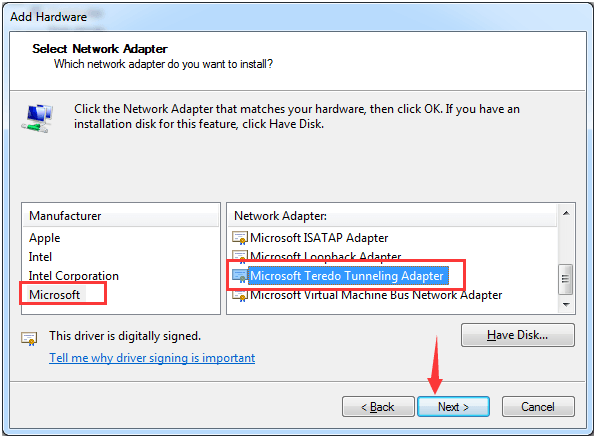Open the driver signing importance link

152,358
